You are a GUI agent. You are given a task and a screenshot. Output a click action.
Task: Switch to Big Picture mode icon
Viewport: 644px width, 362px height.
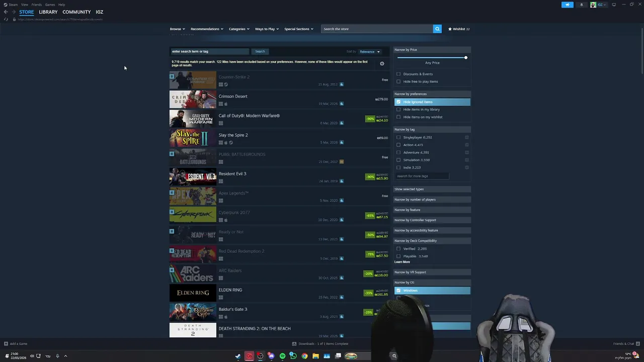pyautogui.click(x=614, y=5)
